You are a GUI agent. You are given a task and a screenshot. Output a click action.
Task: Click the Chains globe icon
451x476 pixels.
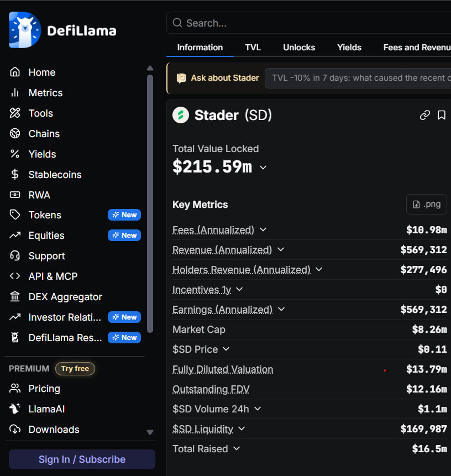pos(15,133)
